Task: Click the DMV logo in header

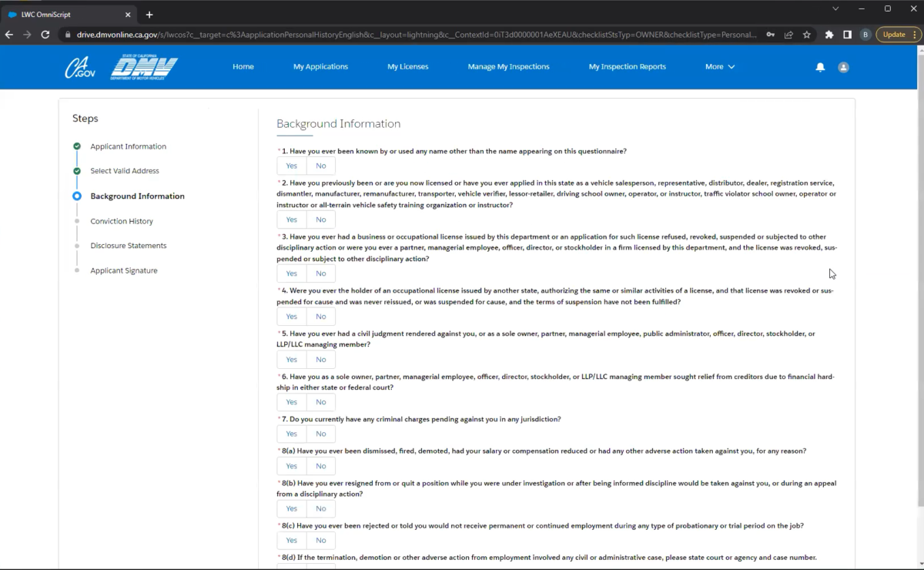Action: click(x=144, y=68)
